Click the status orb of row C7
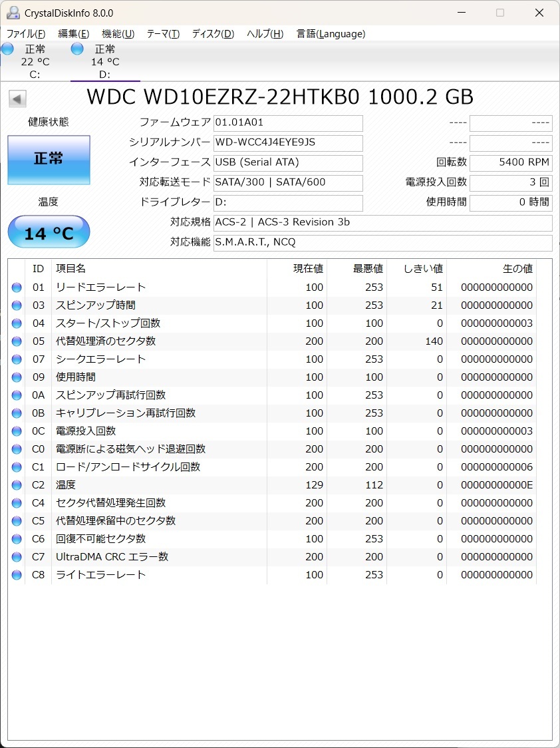560x748 pixels. [17, 557]
